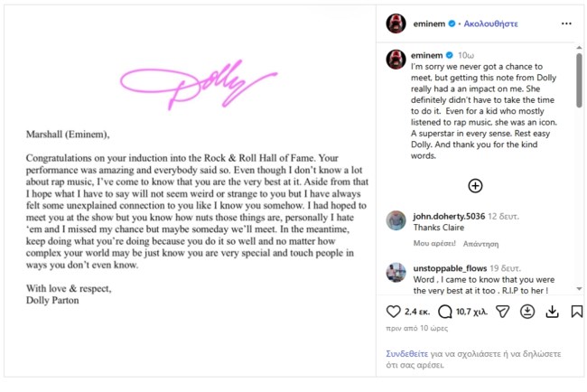Save the post with the bookmark icon
This screenshot has height=392, width=587.
pyautogui.click(x=577, y=312)
